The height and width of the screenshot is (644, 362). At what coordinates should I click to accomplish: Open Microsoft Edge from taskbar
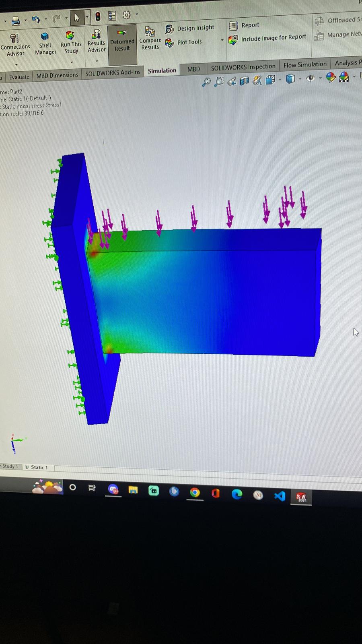(x=237, y=494)
